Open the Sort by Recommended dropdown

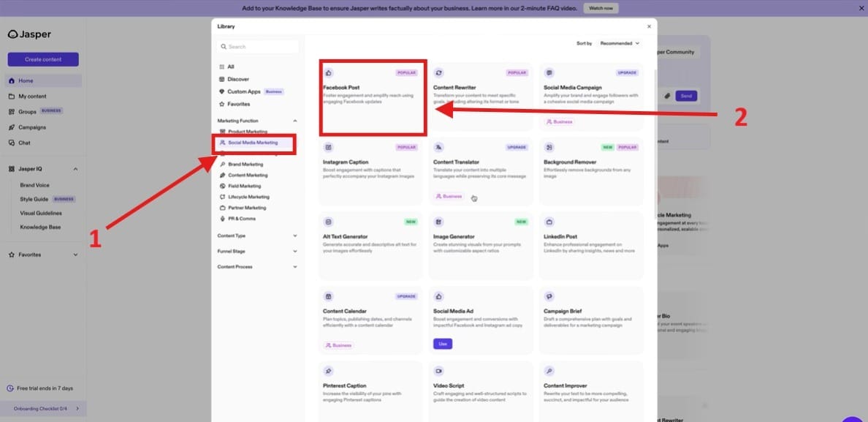tap(616, 42)
